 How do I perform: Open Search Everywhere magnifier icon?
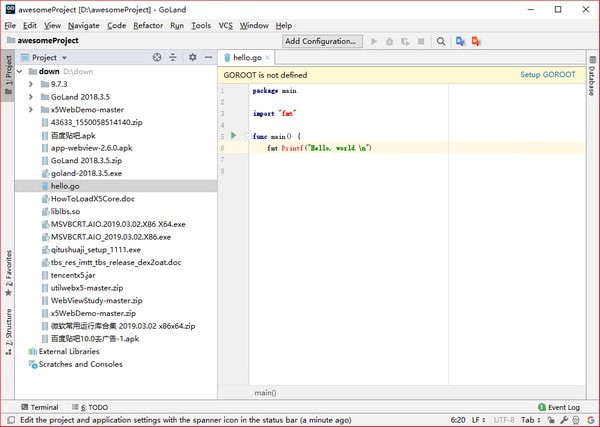[441, 41]
